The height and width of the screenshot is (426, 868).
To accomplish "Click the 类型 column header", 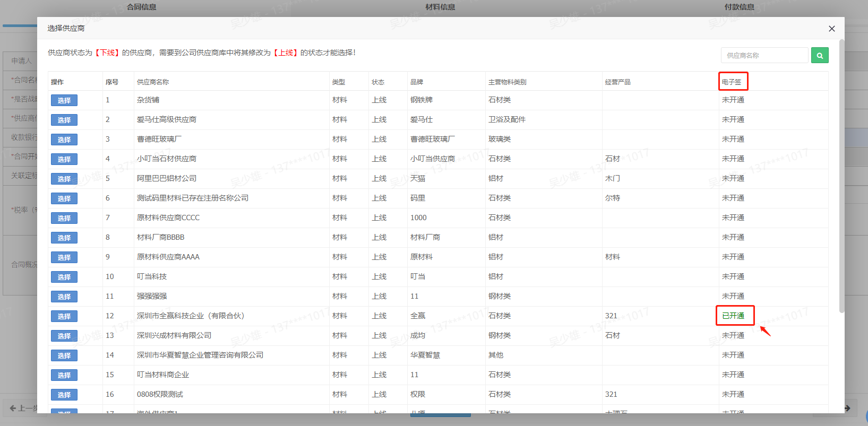I will coord(339,82).
